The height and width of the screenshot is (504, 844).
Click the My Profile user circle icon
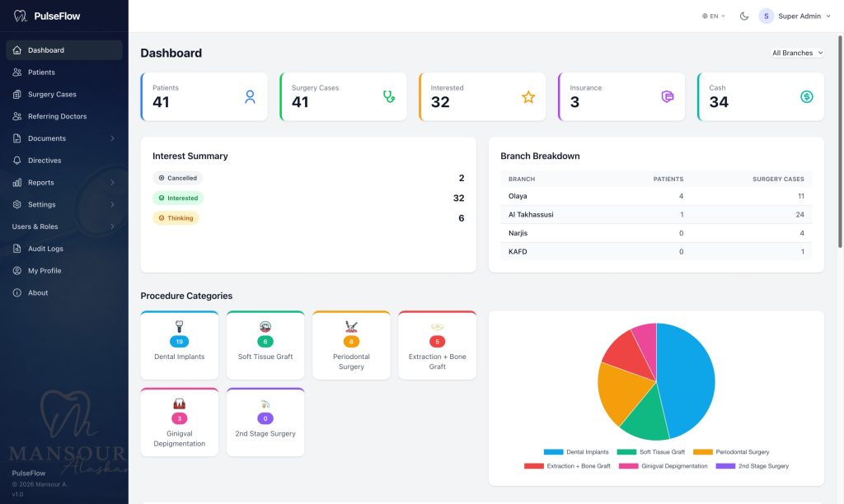17,271
